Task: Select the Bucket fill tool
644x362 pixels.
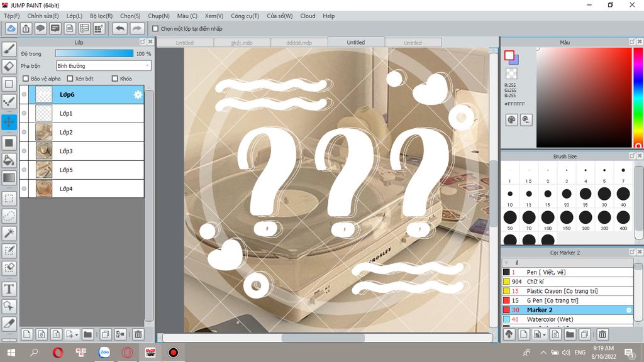Action: coord(9,160)
